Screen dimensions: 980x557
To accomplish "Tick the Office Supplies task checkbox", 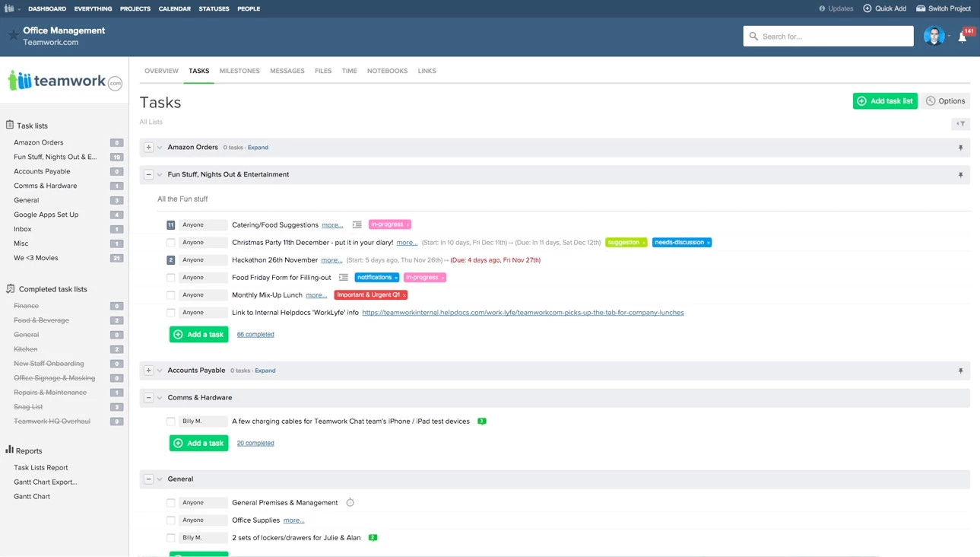I will (x=171, y=520).
